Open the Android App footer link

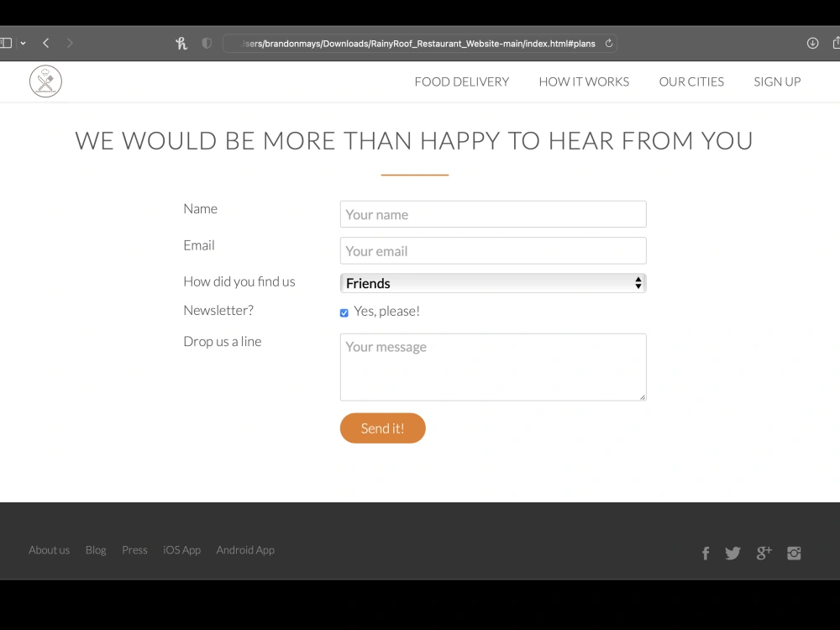[x=245, y=550]
